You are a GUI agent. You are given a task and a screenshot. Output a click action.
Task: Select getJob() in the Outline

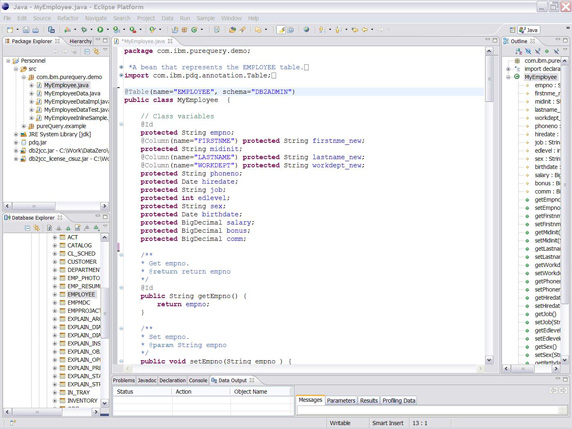tap(545, 314)
